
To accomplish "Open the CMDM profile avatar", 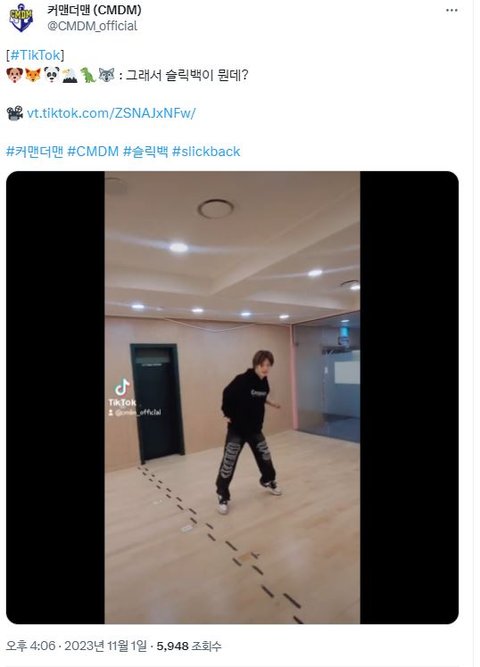I will click(x=21, y=17).
